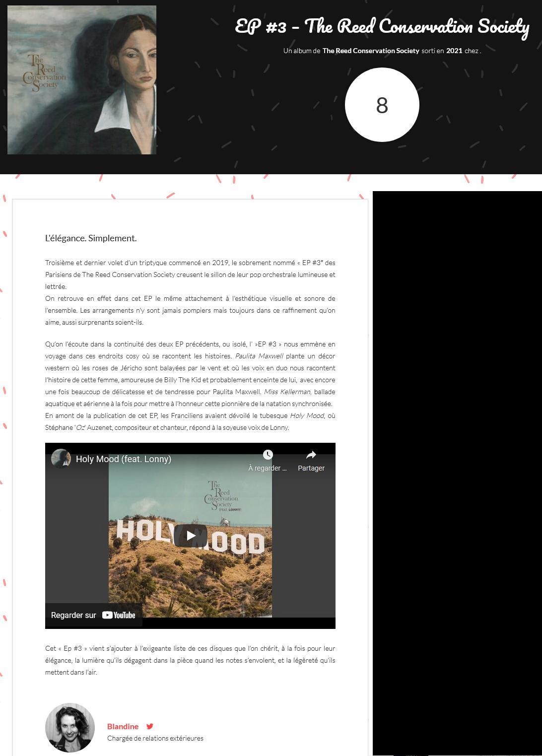The width and height of the screenshot is (542, 756).
Task: Click the italic song title Paulita Maxwell
Action: coord(259,356)
